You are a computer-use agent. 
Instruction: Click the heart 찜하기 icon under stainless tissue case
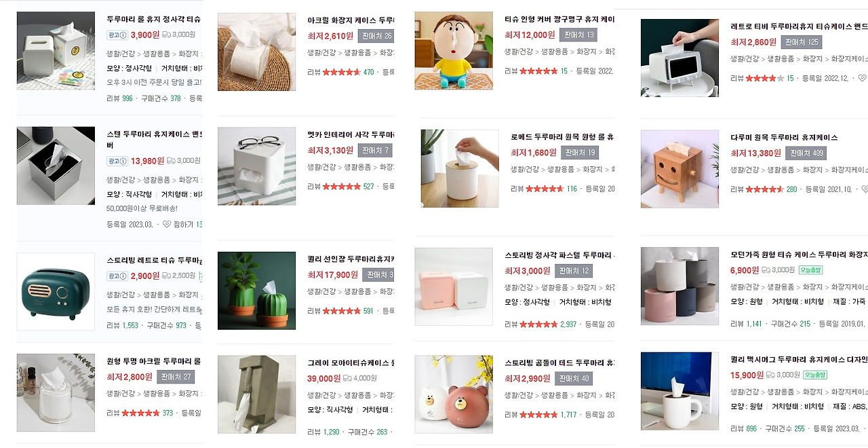click(x=167, y=224)
